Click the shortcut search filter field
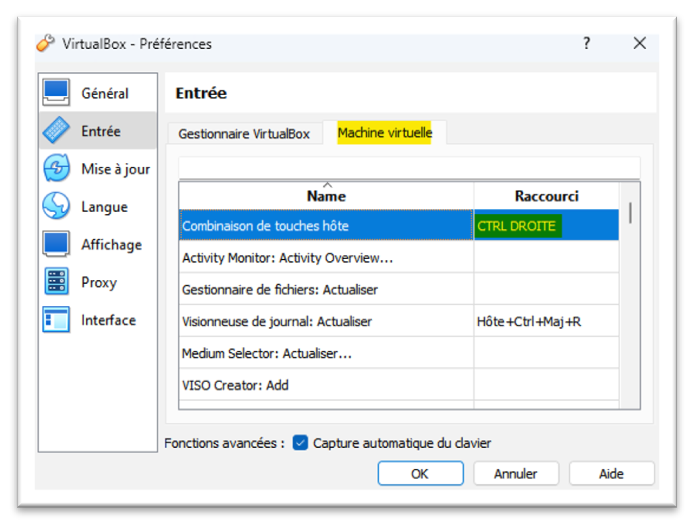 409,168
